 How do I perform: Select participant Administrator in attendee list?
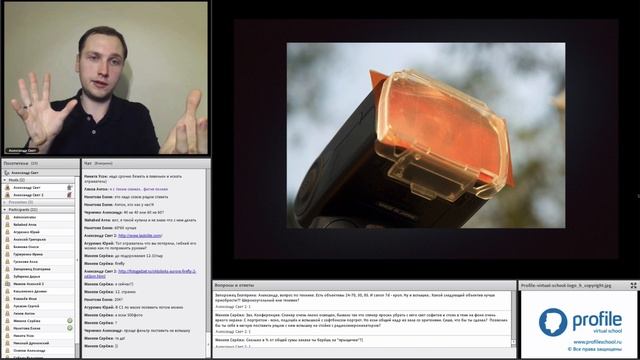[x=39, y=217]
